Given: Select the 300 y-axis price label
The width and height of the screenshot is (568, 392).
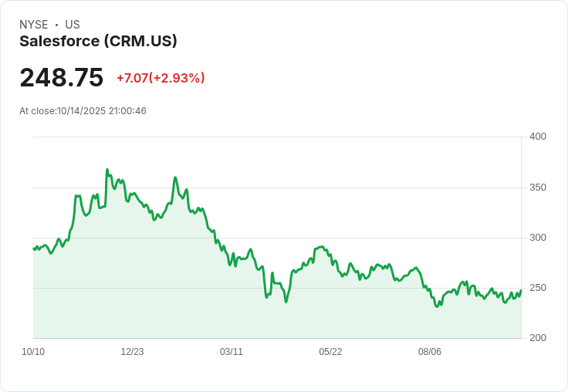Looking at the screenshot, I should tap(537, 238).
